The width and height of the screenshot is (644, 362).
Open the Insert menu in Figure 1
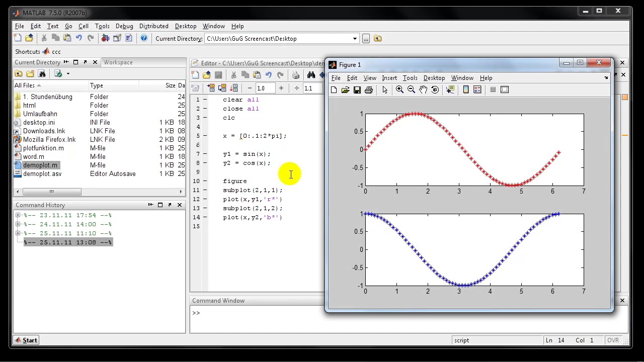389,78
